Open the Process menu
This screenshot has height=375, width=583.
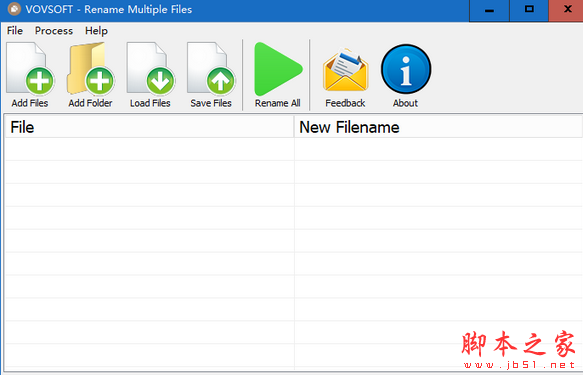[54, 30]
